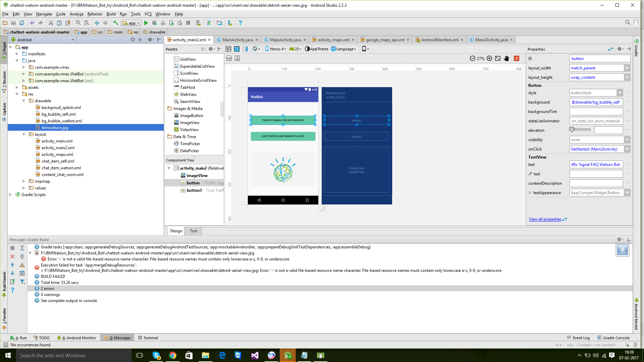Image resolution: width=644 pixels, height=362 pixels.
Task: Open Chrome from Windows taskbar
Action: coord(173,355)
